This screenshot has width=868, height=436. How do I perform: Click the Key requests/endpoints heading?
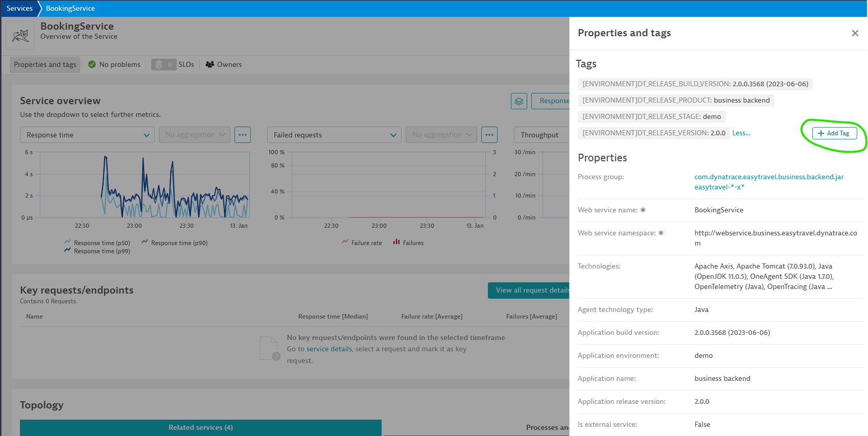77,290
